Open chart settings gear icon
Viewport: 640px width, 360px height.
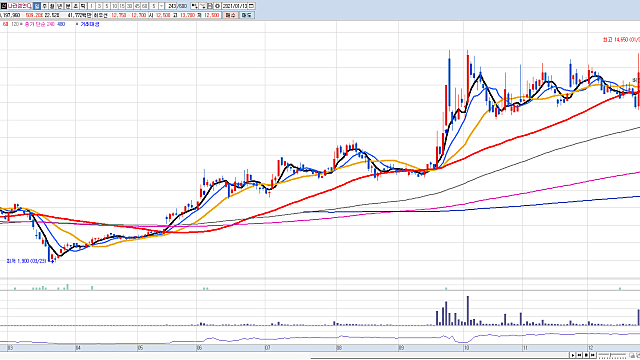click(217, 6)
